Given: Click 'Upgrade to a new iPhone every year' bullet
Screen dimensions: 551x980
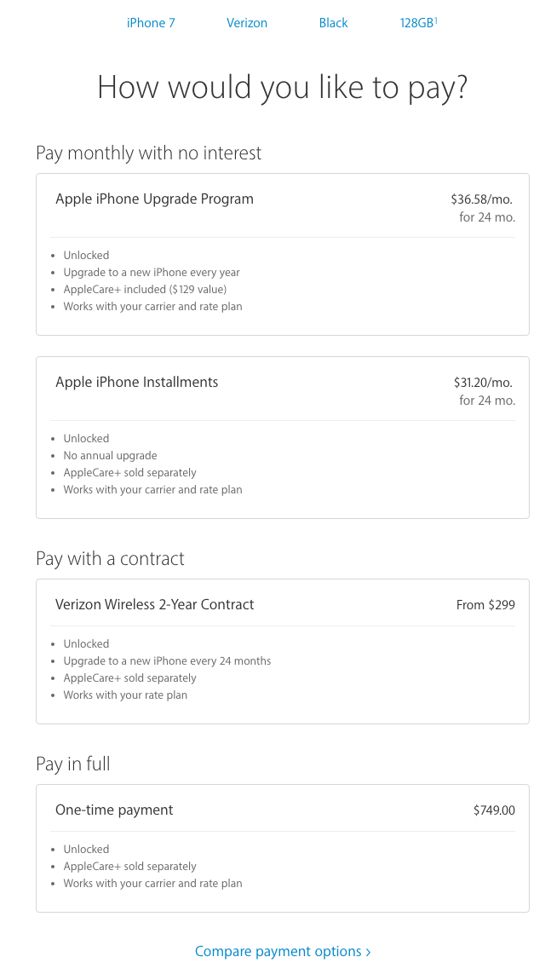Looking at the screenshot, I should [x=152, y=273].
